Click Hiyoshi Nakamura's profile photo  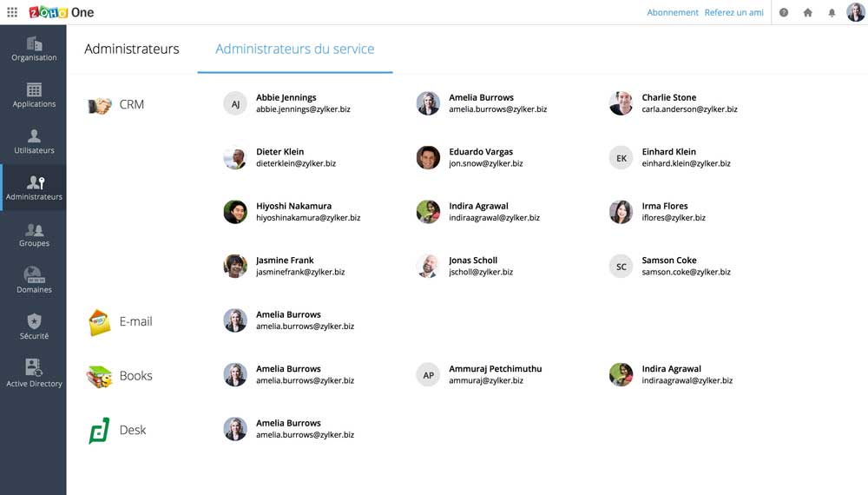[x=235, y=212]
